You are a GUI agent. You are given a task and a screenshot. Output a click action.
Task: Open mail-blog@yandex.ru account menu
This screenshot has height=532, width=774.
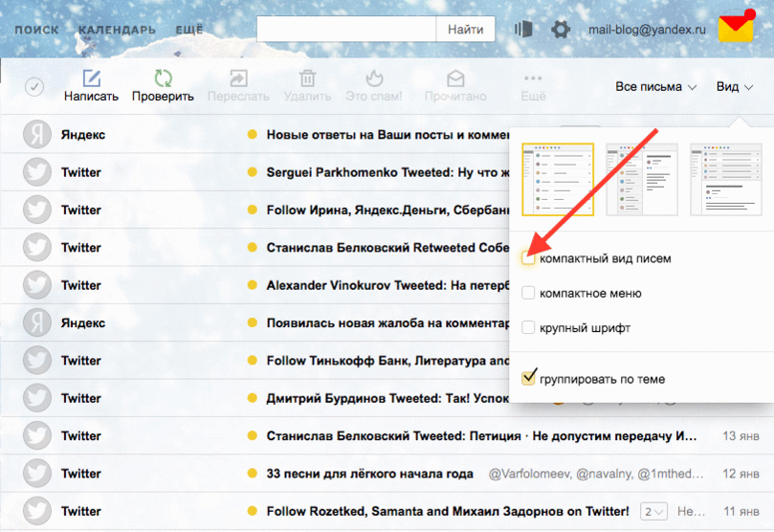coord(647,30)
